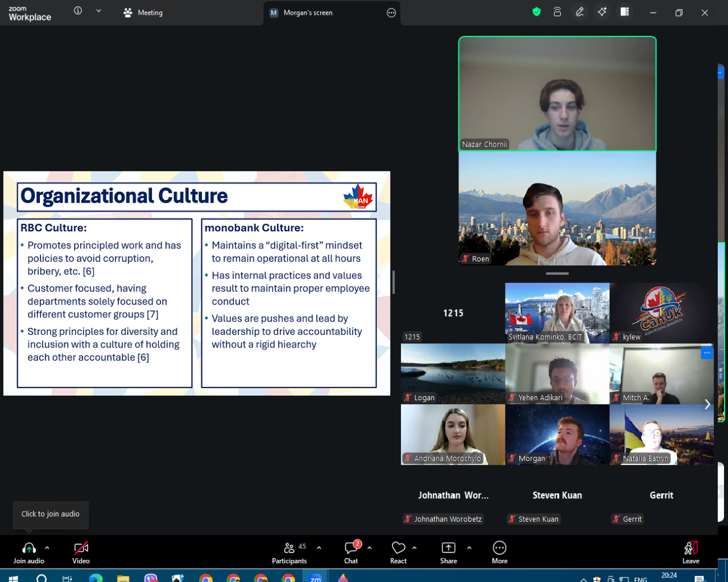This screenshot has width=728, height=582.
Task: Select Nazar Chornii's video tile
Action: pyautogui.click(x=557, y=94)
